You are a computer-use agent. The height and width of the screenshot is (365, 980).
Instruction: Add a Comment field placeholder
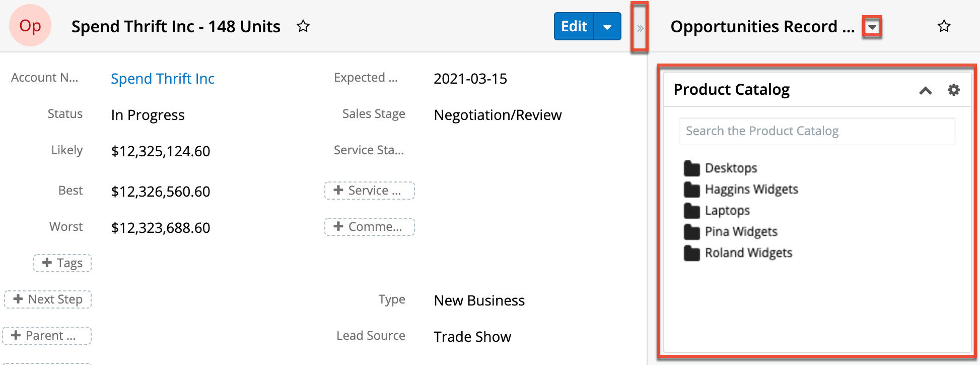tap(369, 227)
